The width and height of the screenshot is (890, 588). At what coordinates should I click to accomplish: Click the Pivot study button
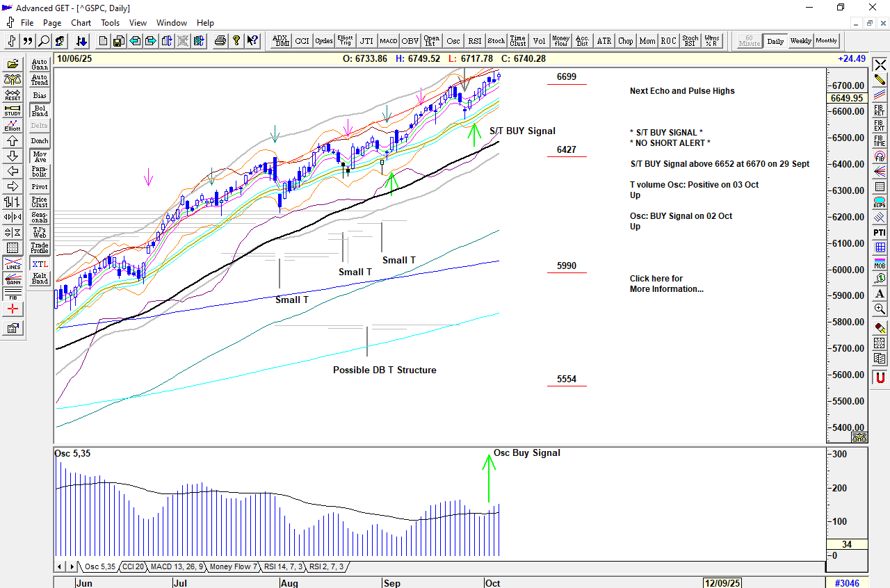coord(40,186)
